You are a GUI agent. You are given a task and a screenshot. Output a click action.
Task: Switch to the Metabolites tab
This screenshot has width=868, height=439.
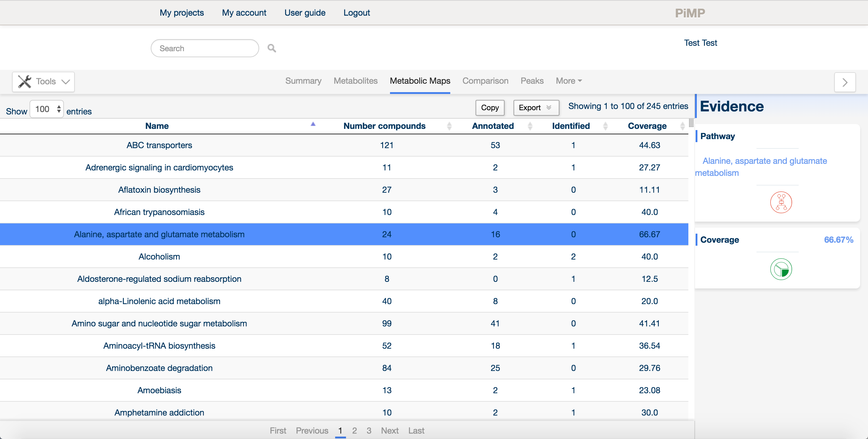click(356, 81)
